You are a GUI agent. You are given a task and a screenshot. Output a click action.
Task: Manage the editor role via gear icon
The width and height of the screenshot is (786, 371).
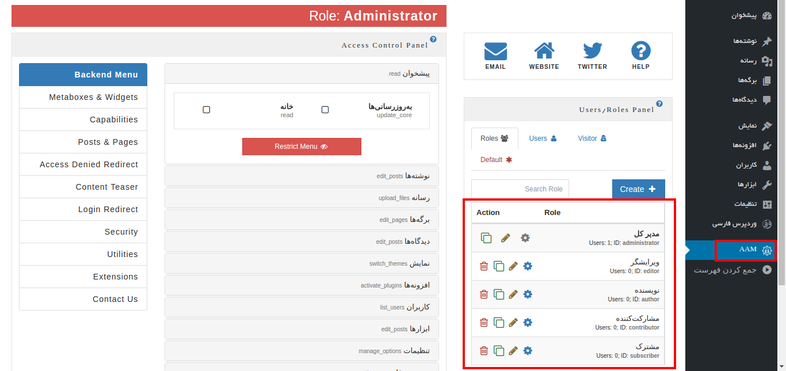527,266
